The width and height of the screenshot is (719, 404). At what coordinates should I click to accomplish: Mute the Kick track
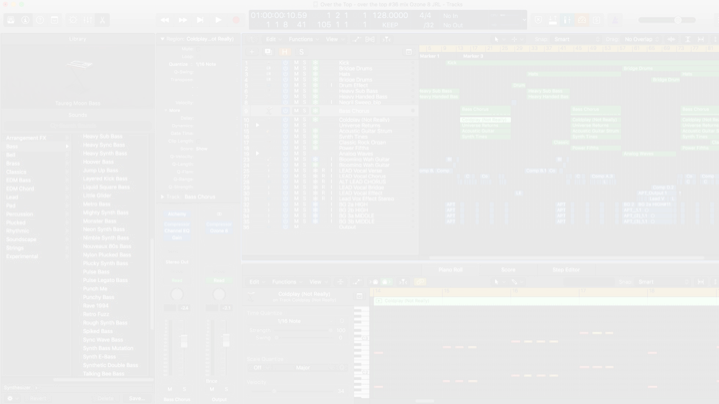click(296, 63)
